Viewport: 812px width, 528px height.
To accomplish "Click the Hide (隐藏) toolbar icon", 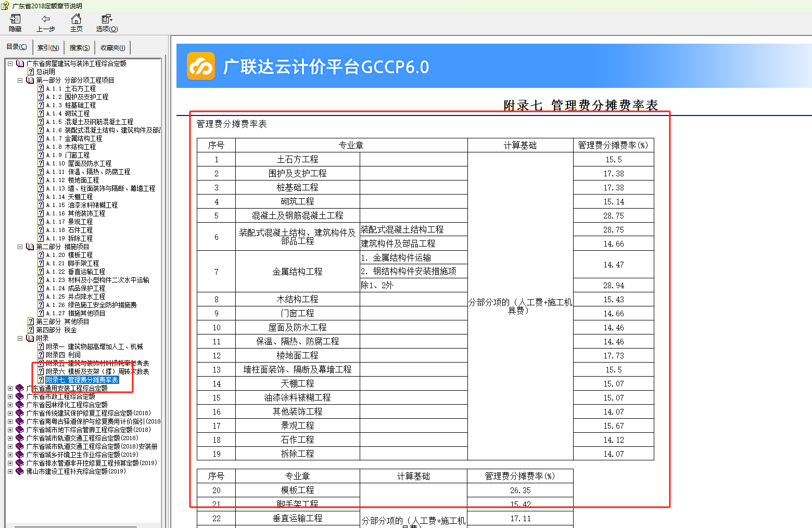I will pyautogui.click(x=15, y=19).
